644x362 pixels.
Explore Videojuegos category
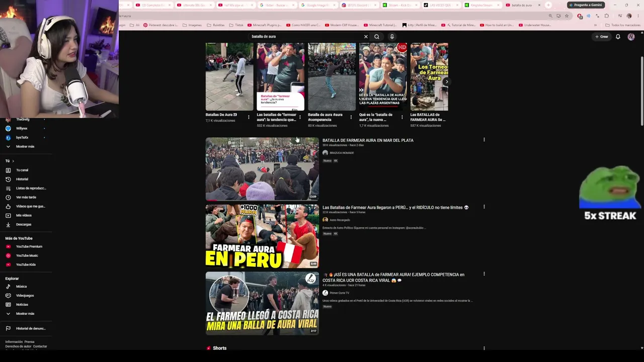[25, 296]
